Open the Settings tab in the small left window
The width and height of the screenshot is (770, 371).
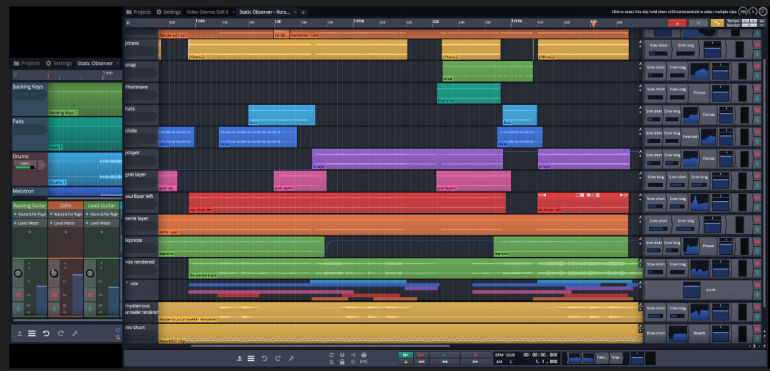pyautogui.click(x=59, y=63)
